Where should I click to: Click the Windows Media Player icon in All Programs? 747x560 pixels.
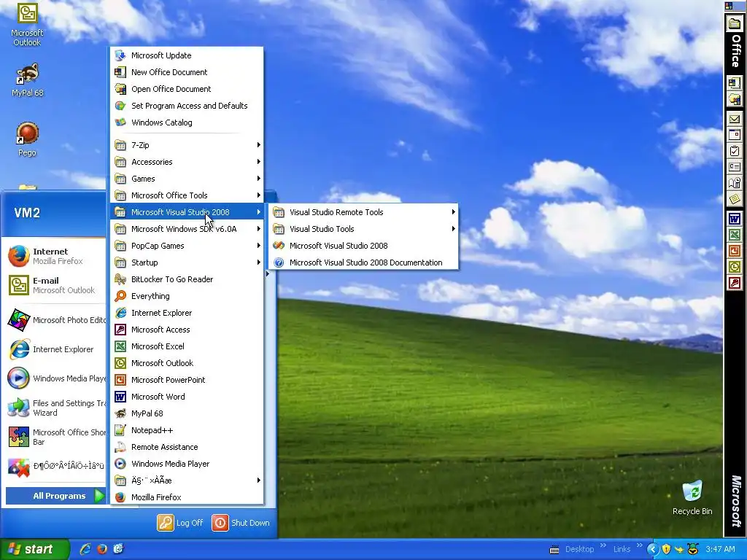point(120,464)
